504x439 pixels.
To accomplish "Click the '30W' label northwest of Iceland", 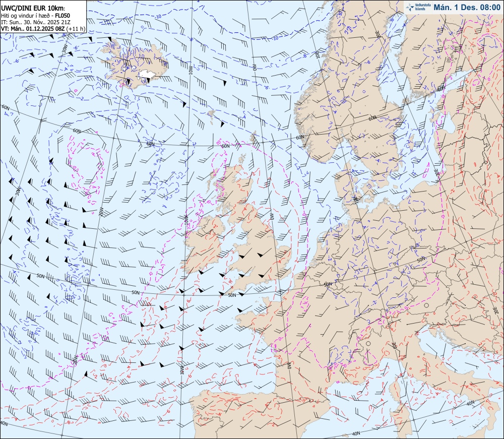I will 65,49.
